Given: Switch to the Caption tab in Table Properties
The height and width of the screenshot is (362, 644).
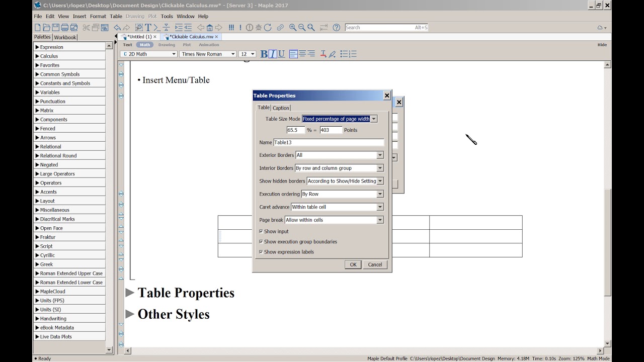Looking at the screenshot, I should click(281, 108).
